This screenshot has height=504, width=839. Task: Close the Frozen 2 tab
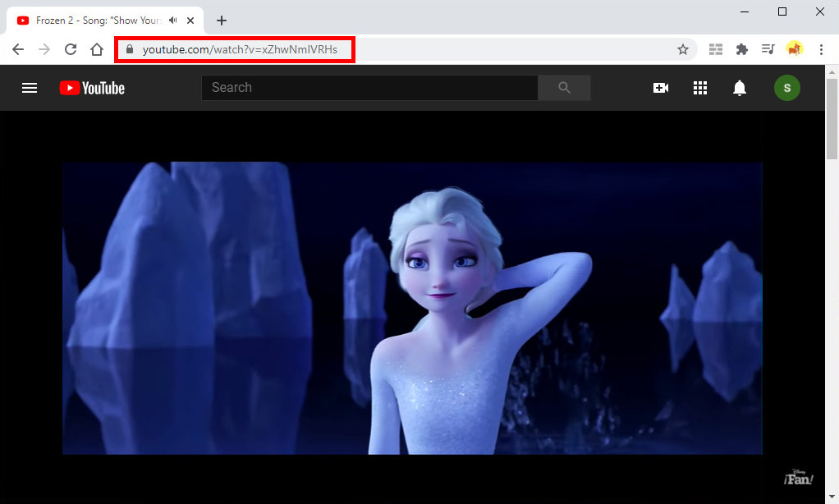tap(190, 21)
